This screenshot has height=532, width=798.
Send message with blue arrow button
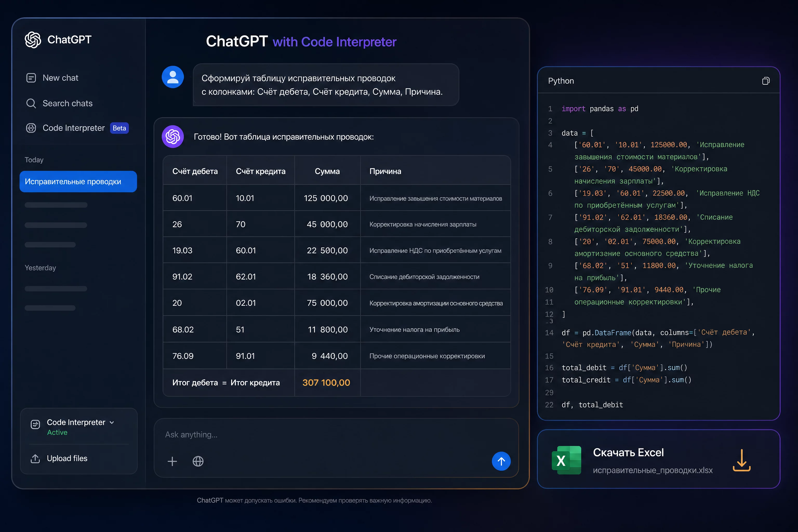pyautogui.click(x=501, y=461)
